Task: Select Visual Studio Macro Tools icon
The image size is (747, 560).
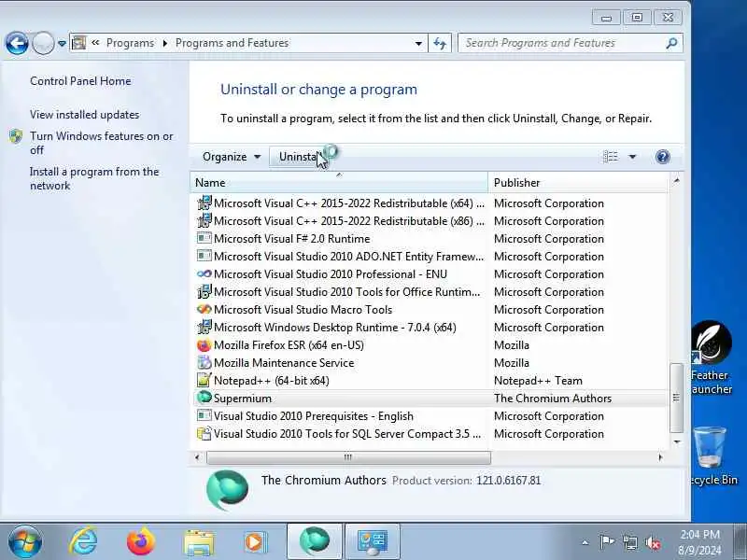Action: pos(204,309)
